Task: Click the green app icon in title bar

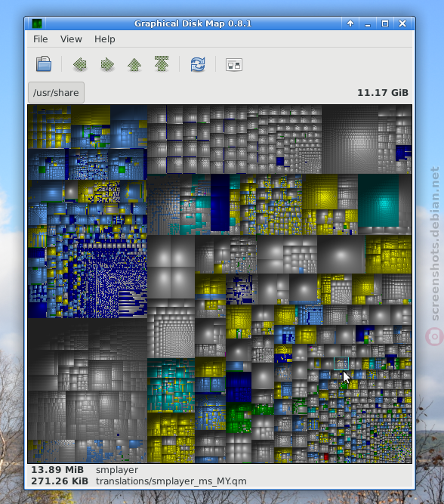Action: 37,23
